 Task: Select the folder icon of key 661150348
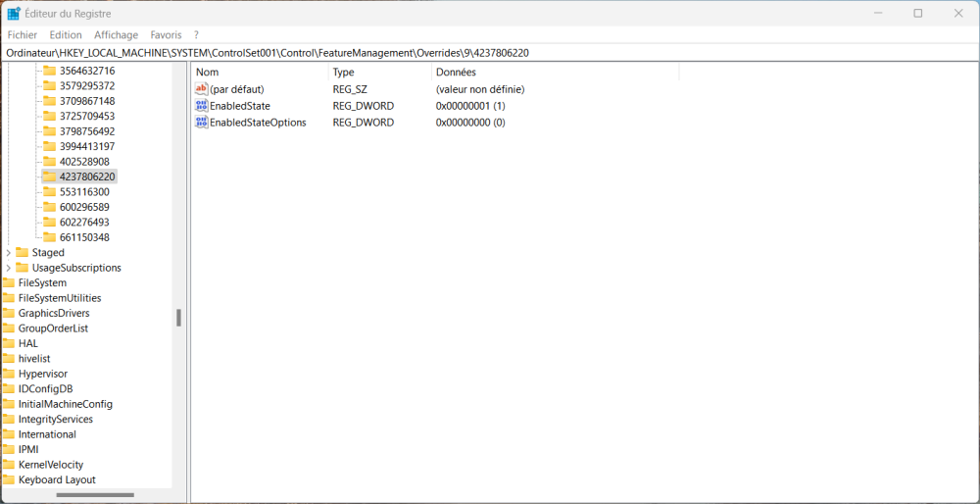[49, 237]
